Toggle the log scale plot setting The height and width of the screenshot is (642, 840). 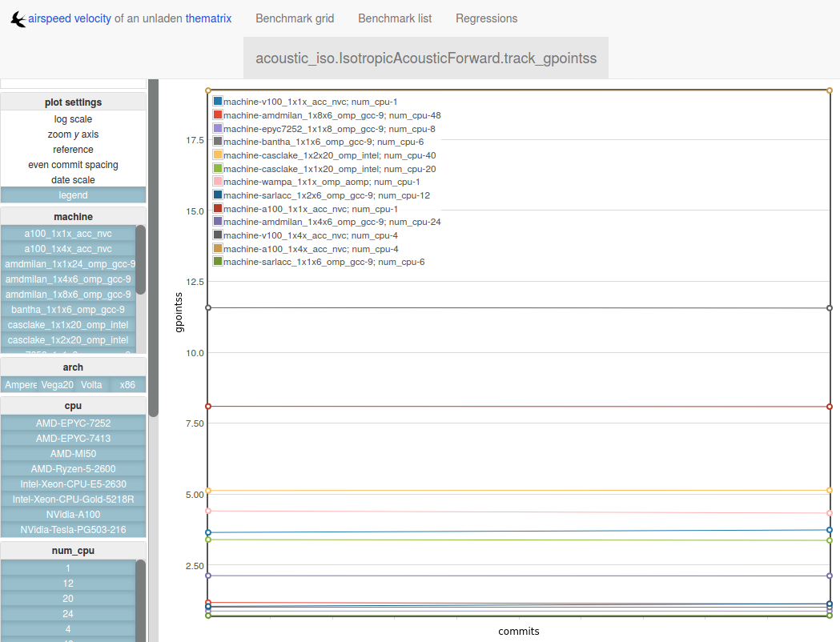click(x=74, y=118)
